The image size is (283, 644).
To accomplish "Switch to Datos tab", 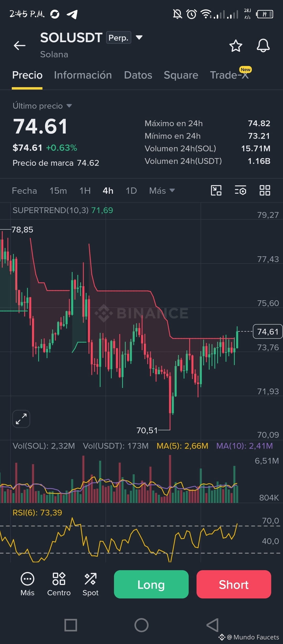I will coord(138,75).
